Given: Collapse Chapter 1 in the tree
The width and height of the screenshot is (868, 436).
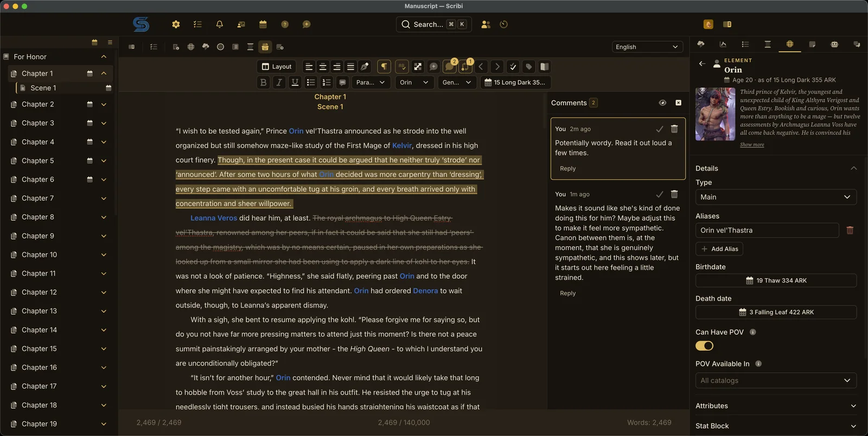Looking at the screenshot, I should (x=104, y=73).
